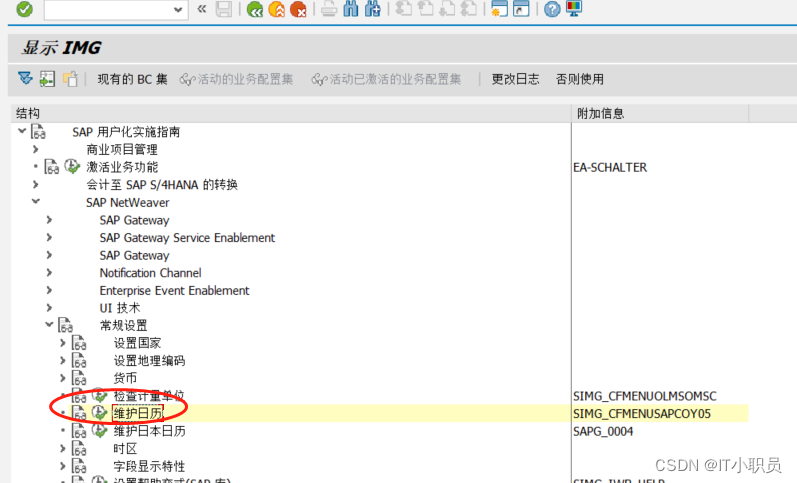The height and width of the screenshot is (483, 797).
Task: Click the SIMG_CFMENUSAPCOY05 info cell
Action: click(642, 414)
